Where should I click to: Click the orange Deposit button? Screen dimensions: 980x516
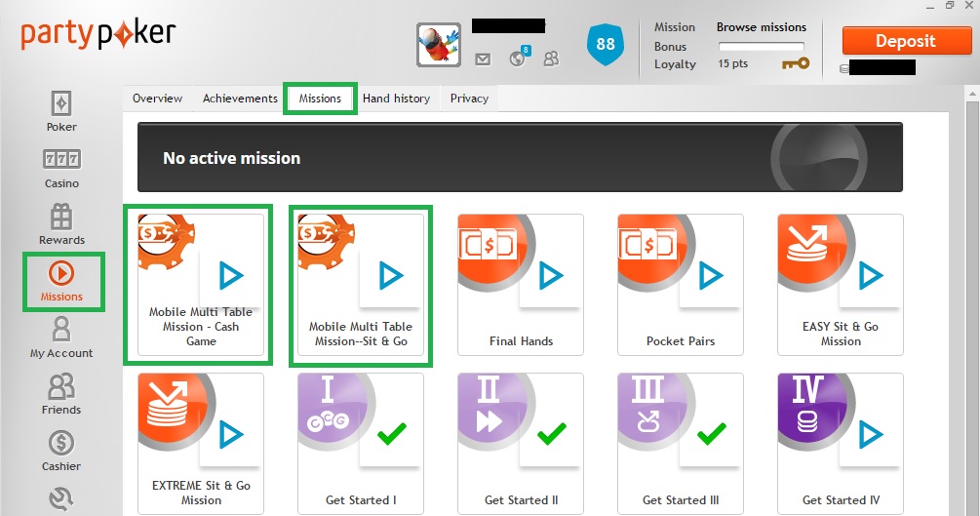[x=906, y=41]
